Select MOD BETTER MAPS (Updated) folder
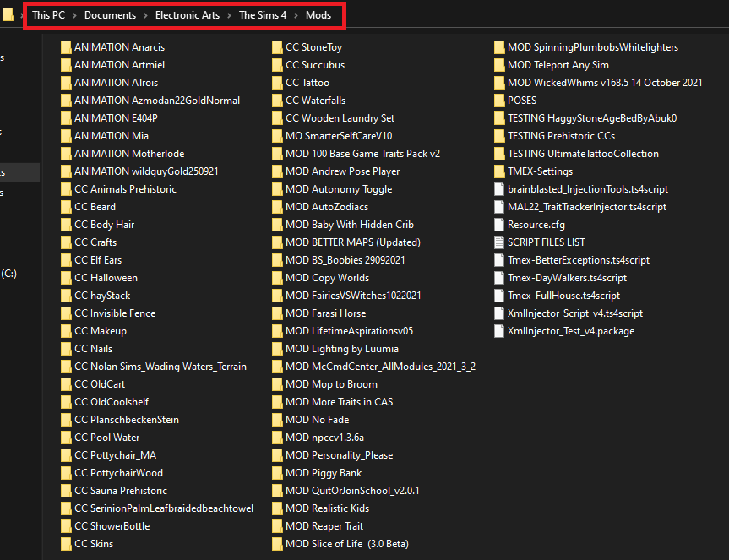This screenshot has width=729, height=560. click(346, 242)
